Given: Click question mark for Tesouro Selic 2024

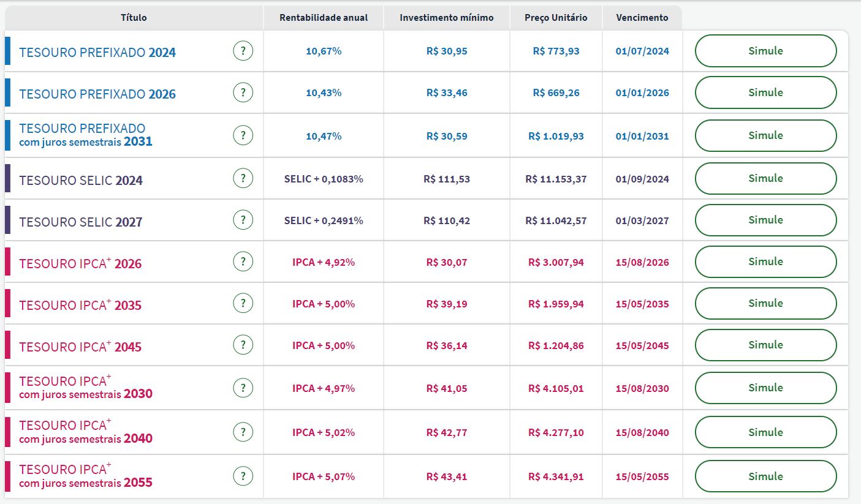Looking at the screenshot, I should pos(243,179).
